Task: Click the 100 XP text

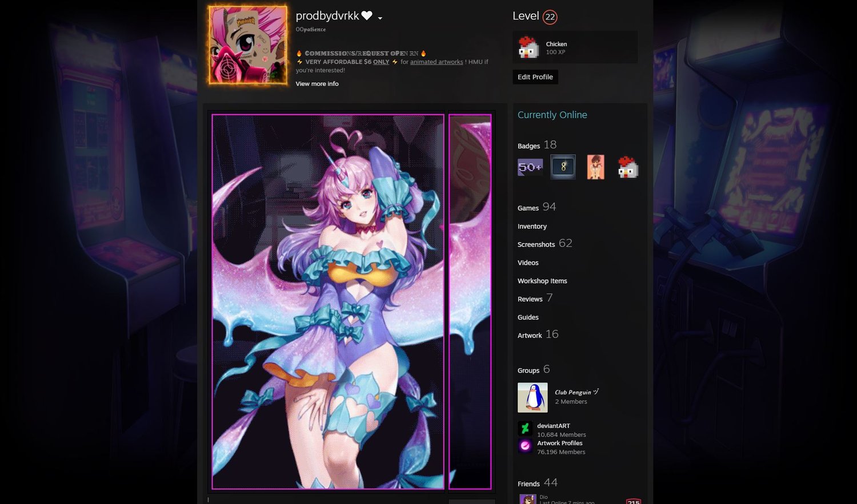Action: coord(555,53)
